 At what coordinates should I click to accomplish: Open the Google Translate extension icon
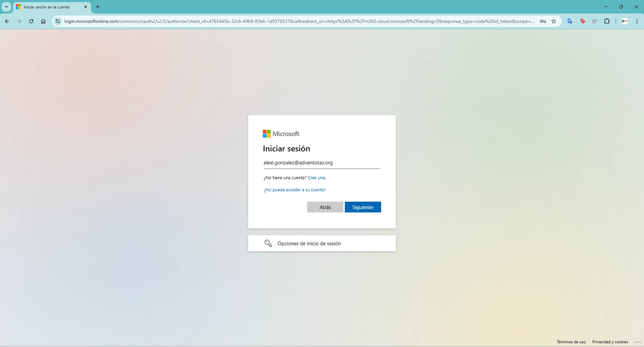click(x=570, y=21)
